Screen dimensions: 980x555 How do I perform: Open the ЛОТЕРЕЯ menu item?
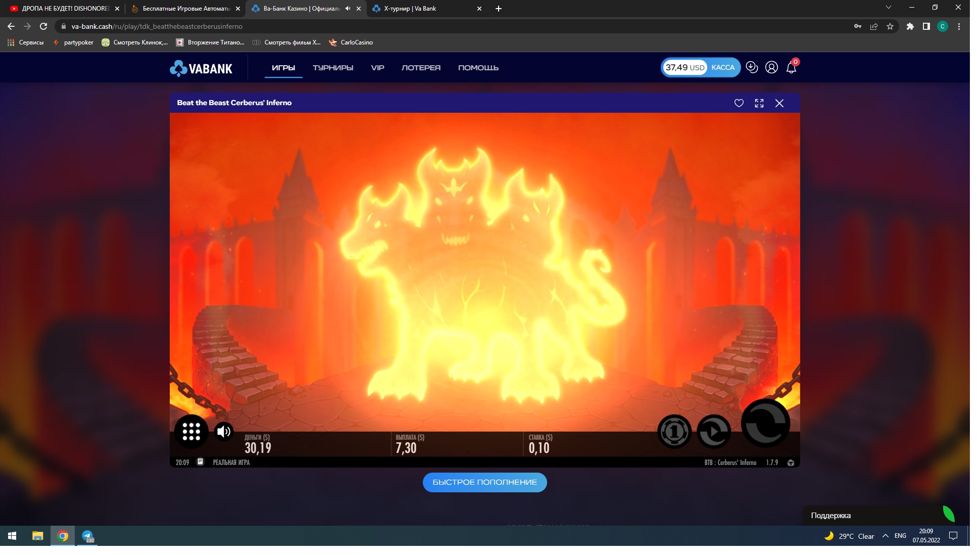[x=420, y=68]
